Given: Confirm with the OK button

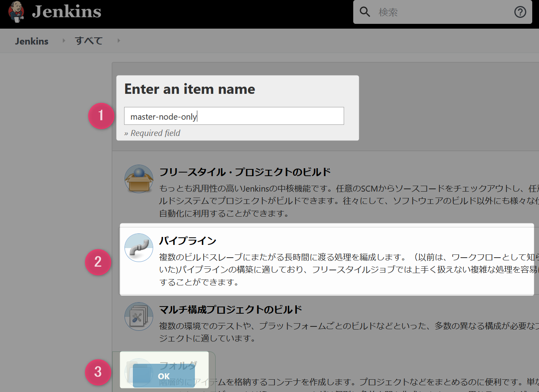Looking at the screenshot, I should pos(164,376).
